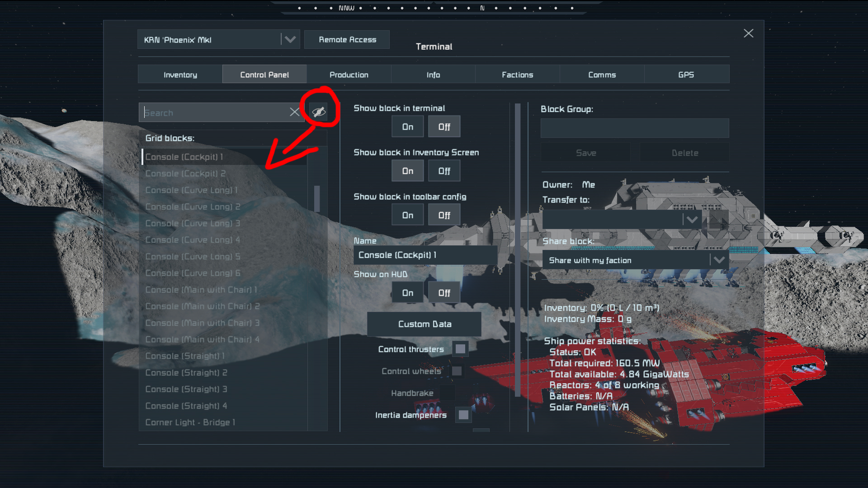Switch to the Comms tab
Viewport: 868px width, 488px height.
[602, 75]
